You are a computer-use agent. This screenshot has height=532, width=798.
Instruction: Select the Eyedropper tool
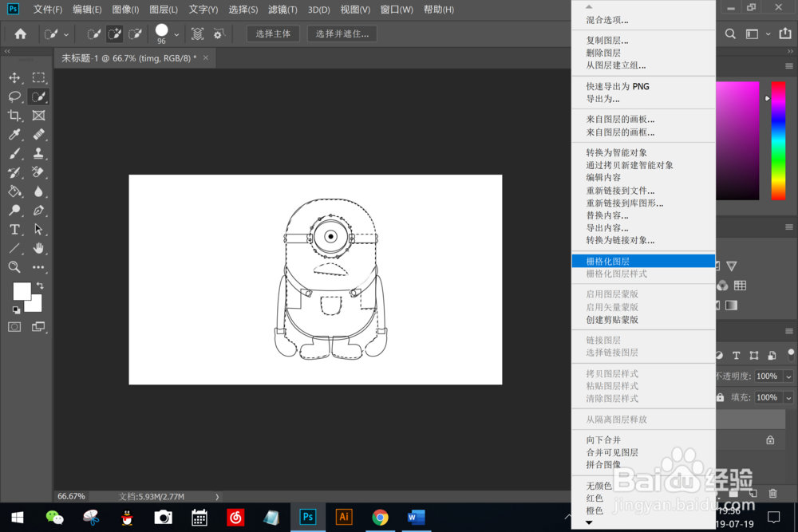point(14,134)
